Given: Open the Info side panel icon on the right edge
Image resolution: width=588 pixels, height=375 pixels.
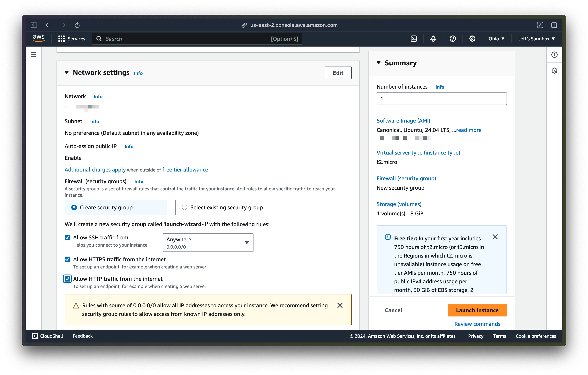Looking at the screenshot, I should coord(554,55).
